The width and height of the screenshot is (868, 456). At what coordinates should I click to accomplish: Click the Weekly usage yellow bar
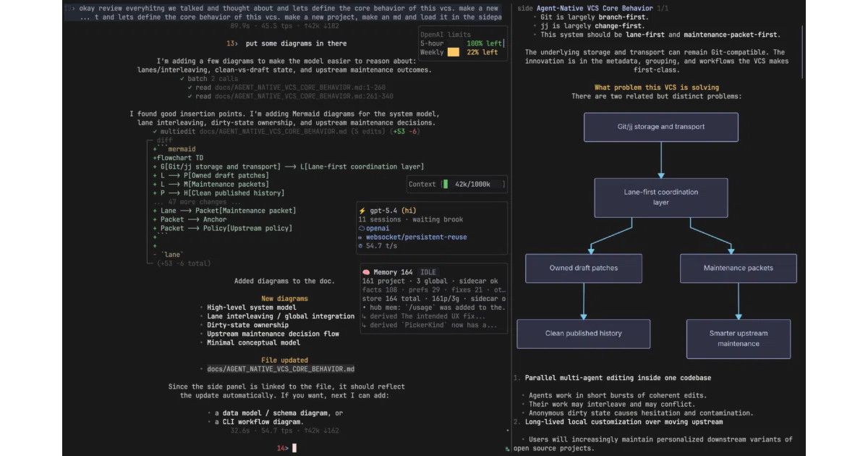tap(454, 52)
